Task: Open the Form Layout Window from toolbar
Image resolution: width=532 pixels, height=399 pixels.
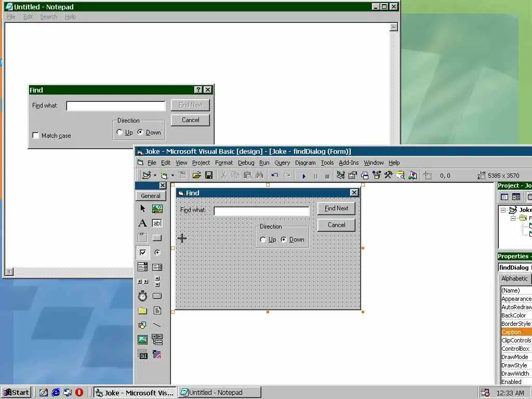Action: coord(365,175)
